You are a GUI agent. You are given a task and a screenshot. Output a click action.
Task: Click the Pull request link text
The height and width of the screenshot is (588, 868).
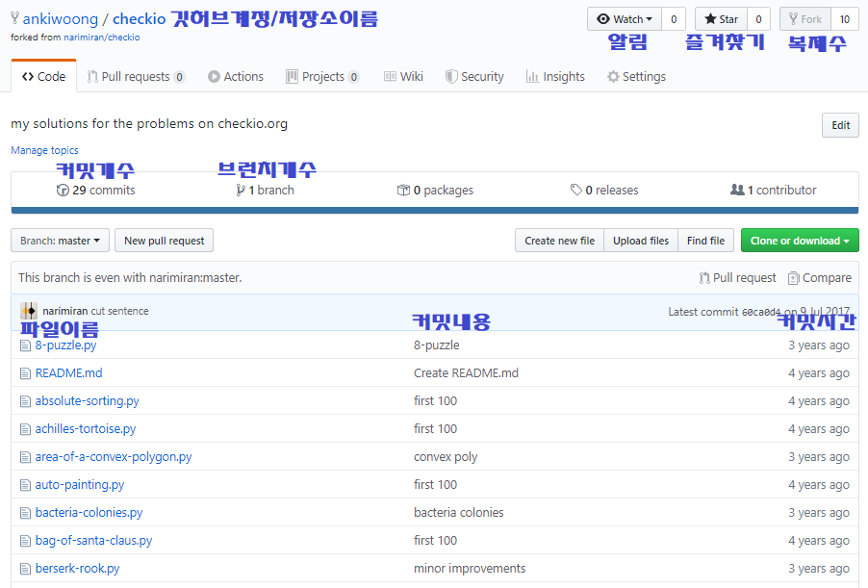(x=744, y=278)
